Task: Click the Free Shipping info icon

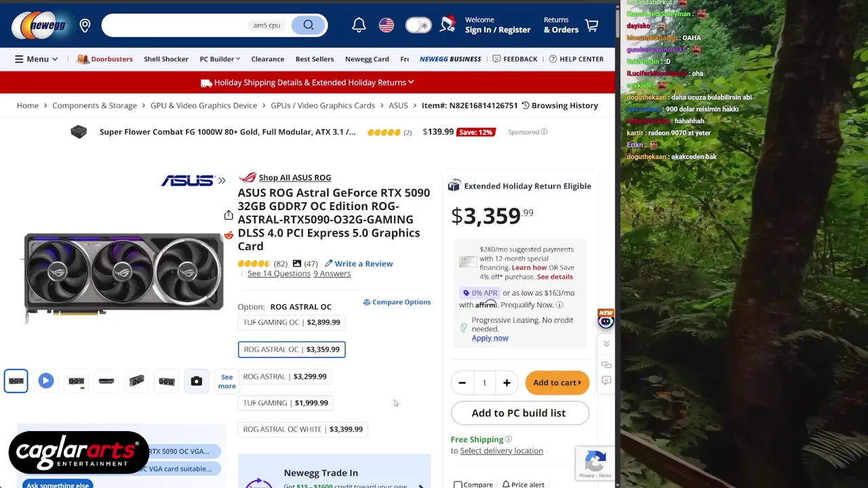Action: pyautogui.click(x=509, y=439)
